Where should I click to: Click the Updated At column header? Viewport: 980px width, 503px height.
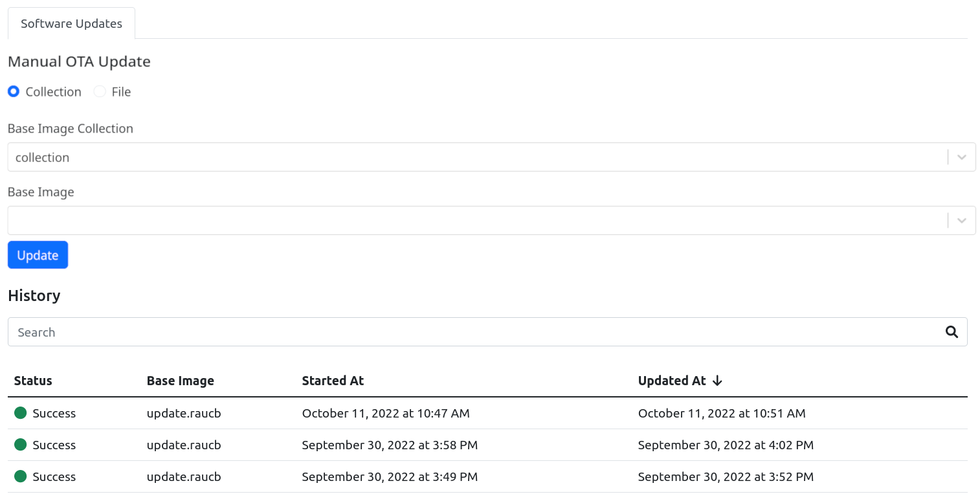[x=672, y=381]
